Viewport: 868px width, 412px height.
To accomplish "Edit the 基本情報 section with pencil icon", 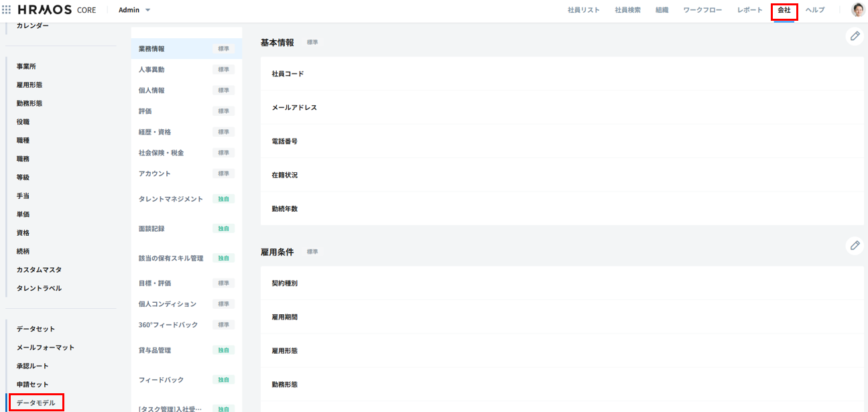I will click(855, 36).
